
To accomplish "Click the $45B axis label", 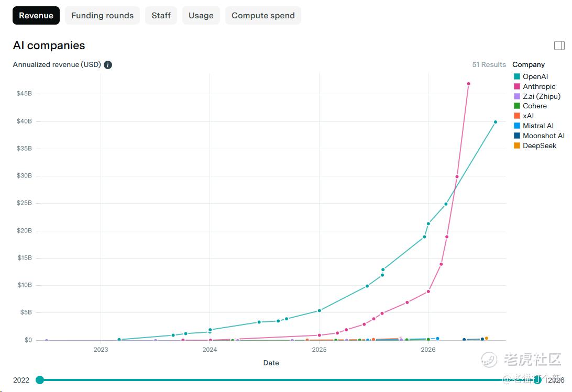I will point(24,93).
